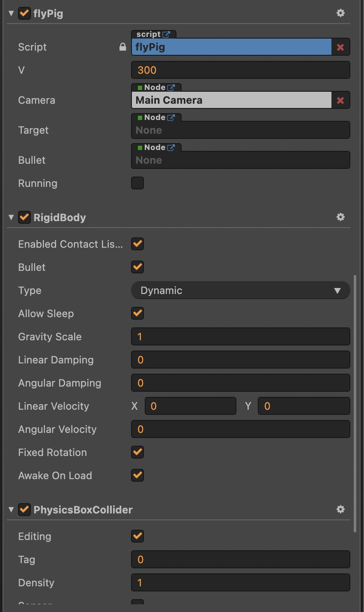Viewport: 364px width, 612px height.
Task: Open the RigidBody component settings gear
Action: (x=340, y=217)
